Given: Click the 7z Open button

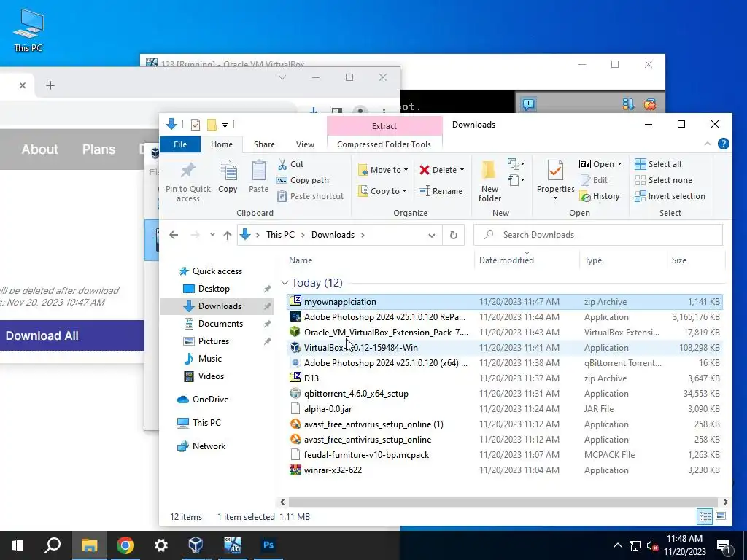Looking at the screenshot, I should click(597, 164).
